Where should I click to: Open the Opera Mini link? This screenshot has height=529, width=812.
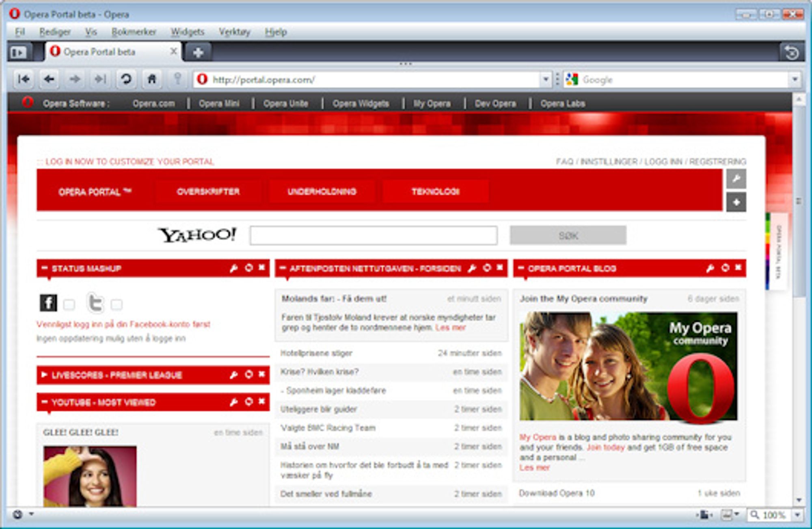[219, 104]
